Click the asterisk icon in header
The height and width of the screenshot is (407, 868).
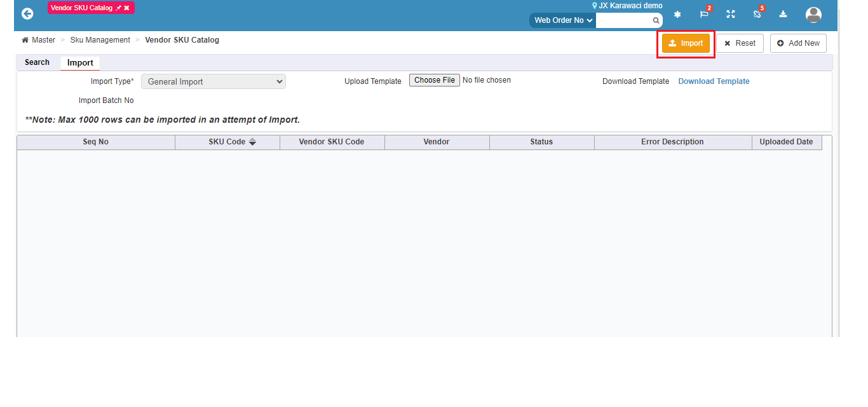click(x=677, y=15)
